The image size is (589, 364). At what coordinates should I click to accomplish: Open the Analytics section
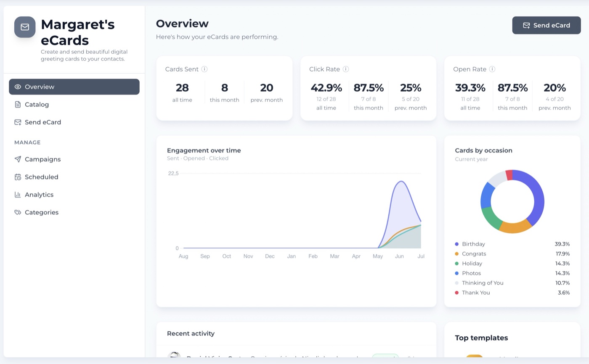[74, 195]
